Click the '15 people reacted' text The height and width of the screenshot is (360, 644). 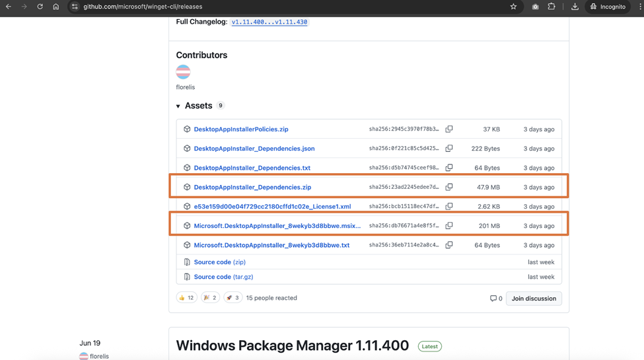point(271,298)
